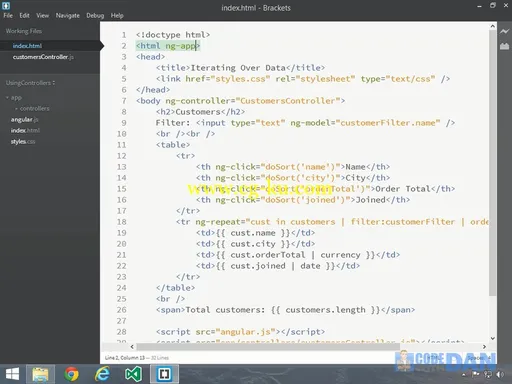512x384 pixels.
Task: Click the network tray icon
Action: [488, 375]
